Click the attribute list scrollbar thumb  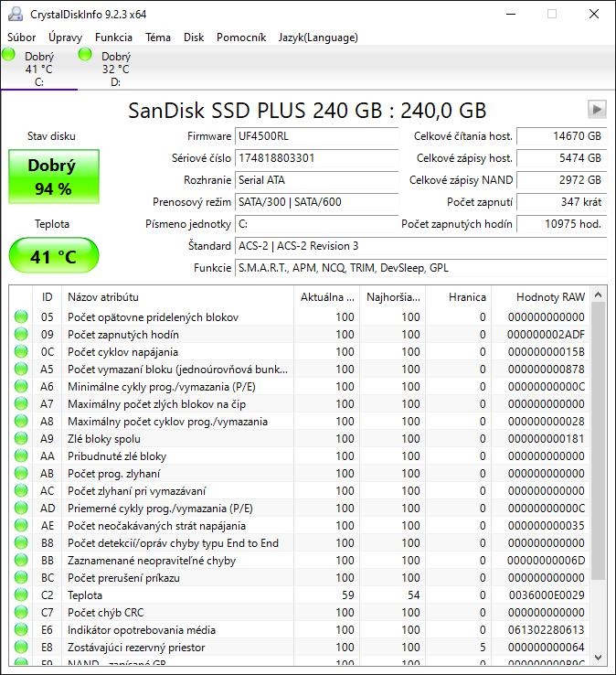click(598, 441)
